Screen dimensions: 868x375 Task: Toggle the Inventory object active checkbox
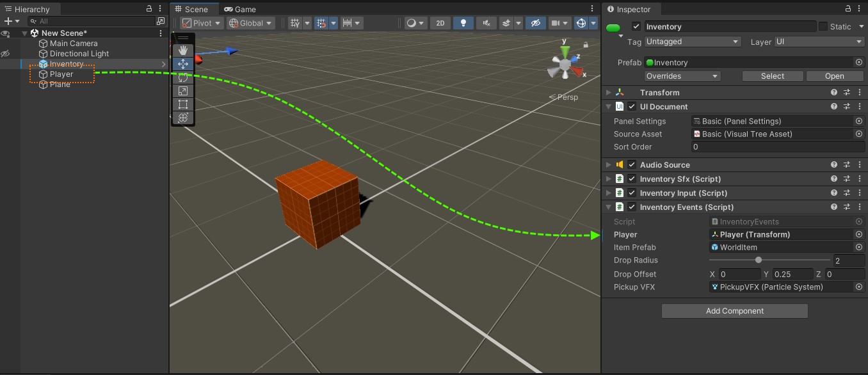click(x=636, y=27)
